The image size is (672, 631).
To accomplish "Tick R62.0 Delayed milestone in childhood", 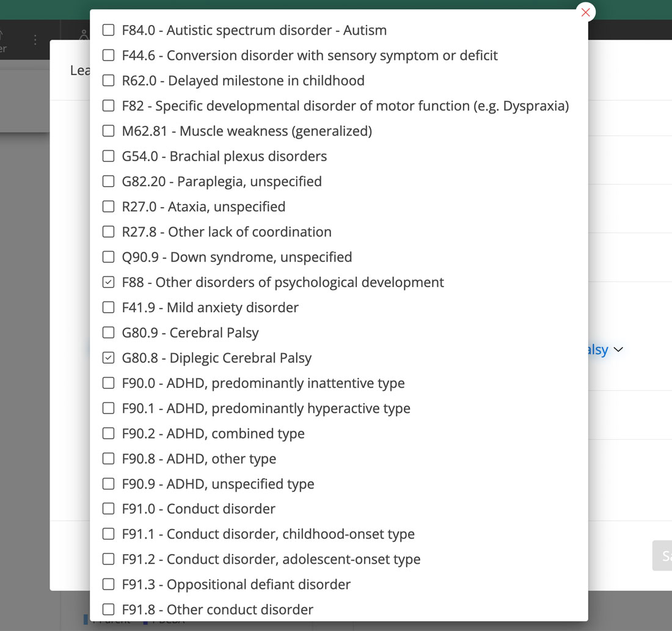I will click(x=108, y=81).
